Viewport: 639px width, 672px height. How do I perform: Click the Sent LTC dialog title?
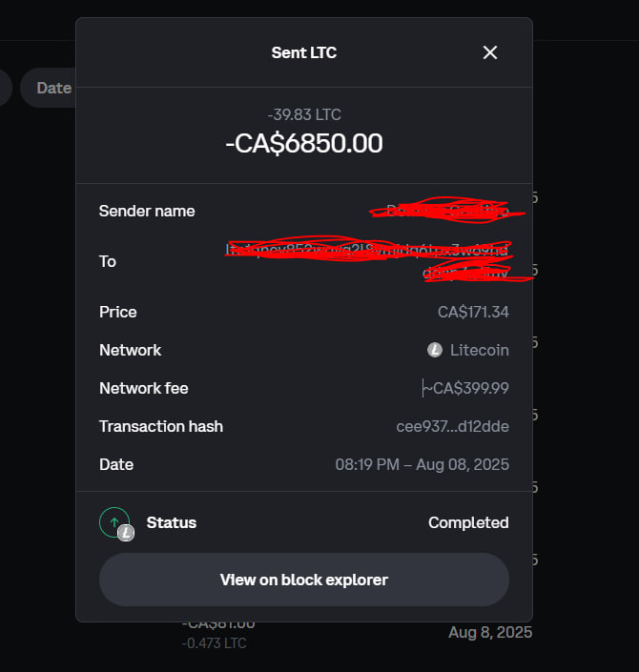(x=304, y=52)
